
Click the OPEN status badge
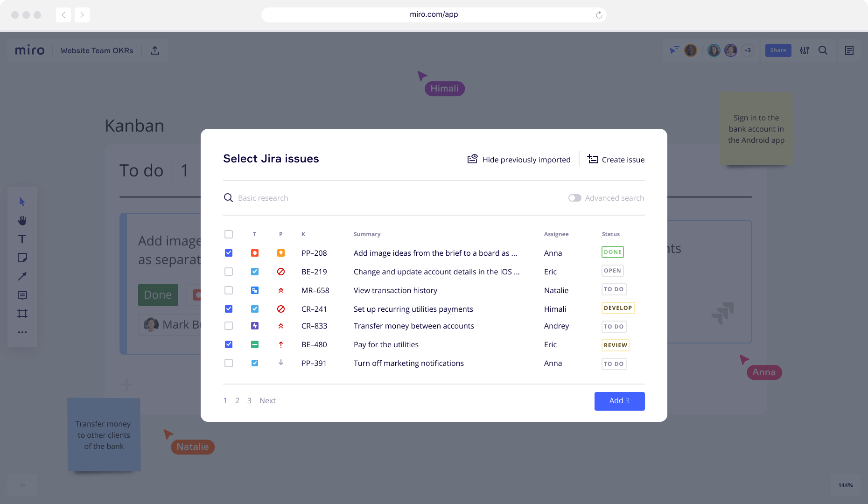click(612, 271)
